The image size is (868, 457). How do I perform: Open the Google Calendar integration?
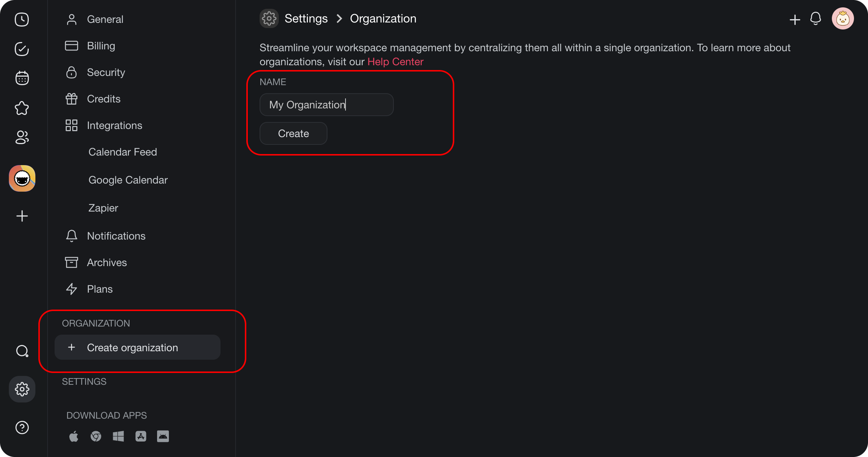pos(128,180)
